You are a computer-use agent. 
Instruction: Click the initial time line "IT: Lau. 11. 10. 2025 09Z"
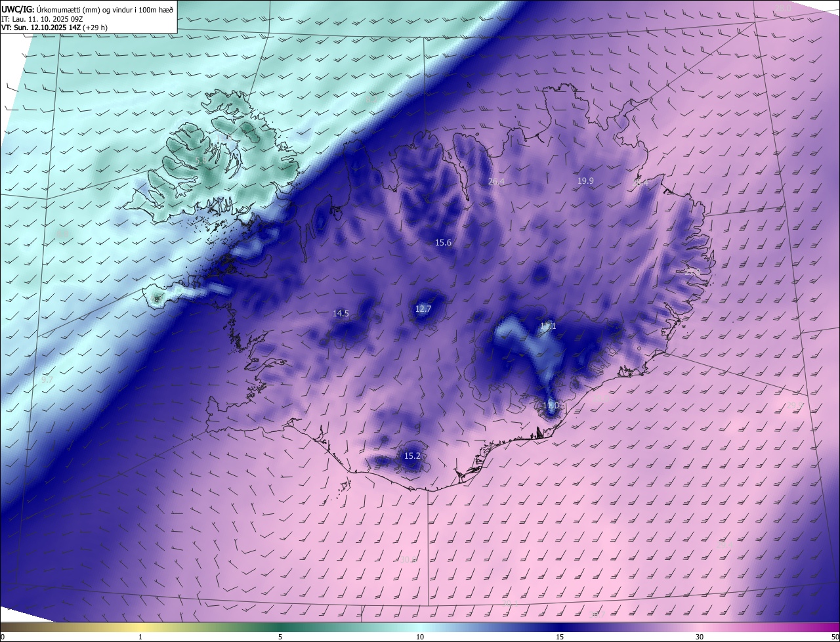tap(42, 19)
